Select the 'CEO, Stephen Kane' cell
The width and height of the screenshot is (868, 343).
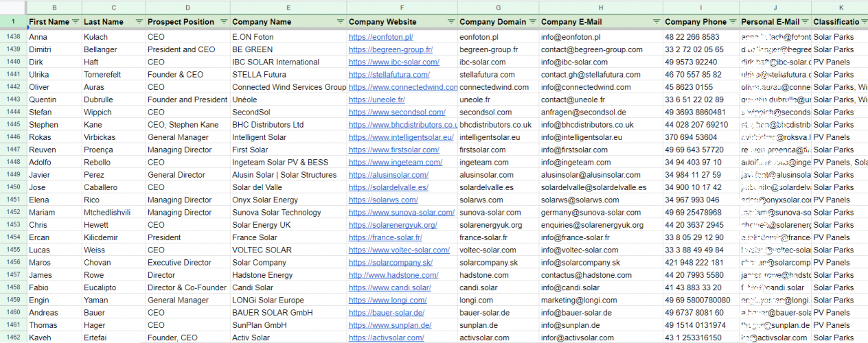click(x=187, y=125)
